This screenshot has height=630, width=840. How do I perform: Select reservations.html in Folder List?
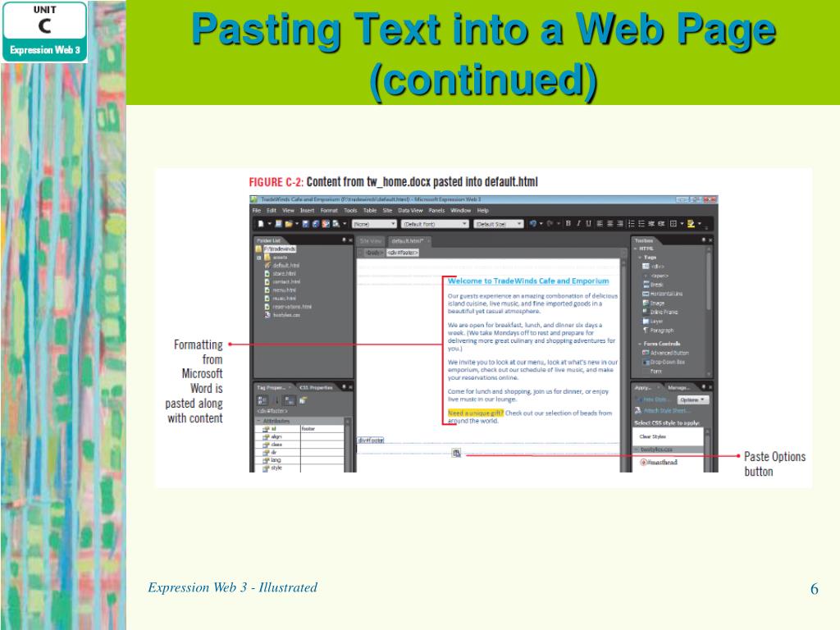[292, 307]
